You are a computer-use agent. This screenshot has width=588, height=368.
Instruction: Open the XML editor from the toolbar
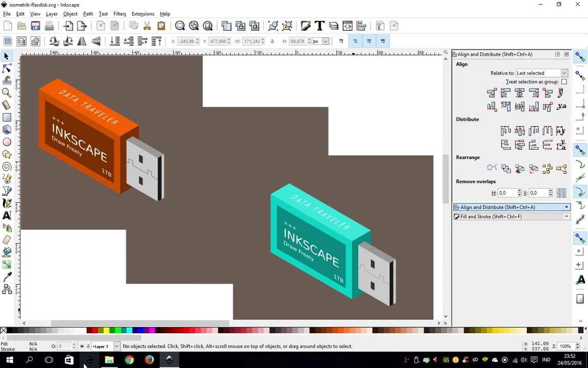point(348,26)
